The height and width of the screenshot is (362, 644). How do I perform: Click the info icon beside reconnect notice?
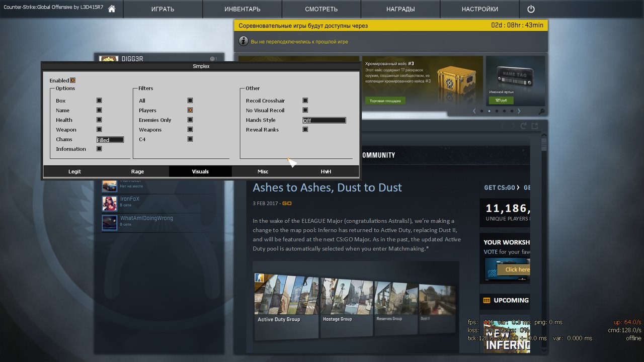[x=243, y=41]
